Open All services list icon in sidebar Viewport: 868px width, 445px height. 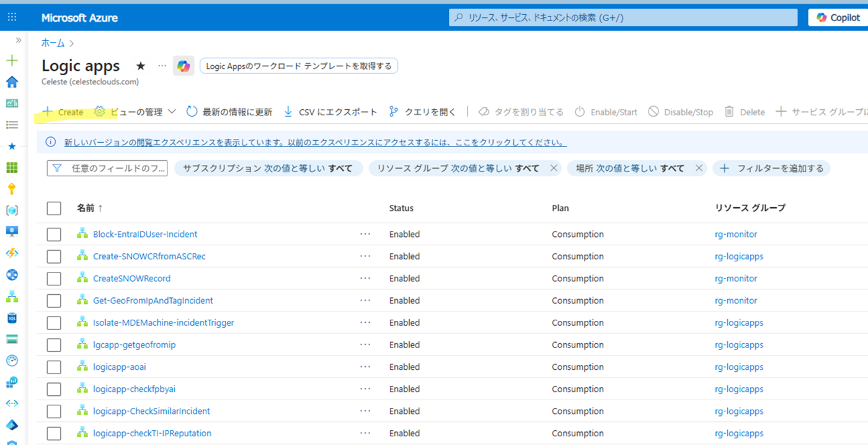pyautogui.click(x=12, y=125)
